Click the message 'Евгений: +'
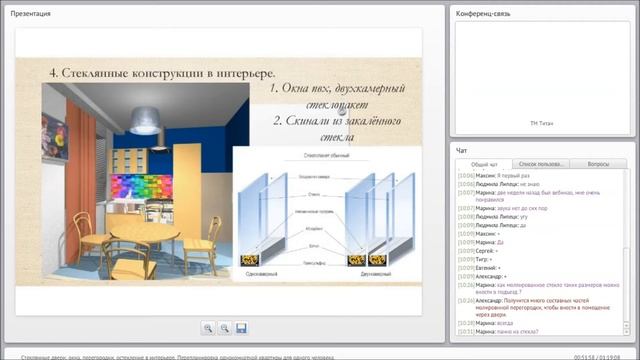The width and height of the screenshot is (640, 360). pyautogui.click(x=479, y=268)
